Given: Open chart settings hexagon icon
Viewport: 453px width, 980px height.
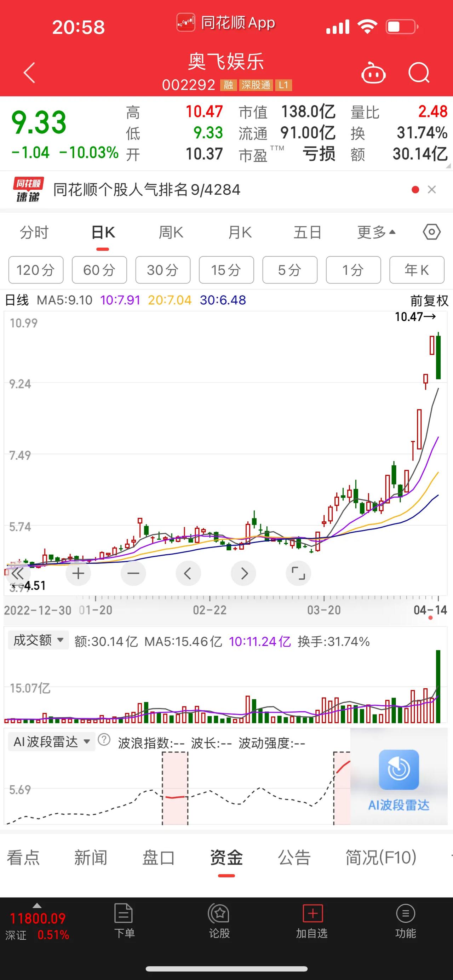Looking at the screenshot, I should (x=432, y=232).
